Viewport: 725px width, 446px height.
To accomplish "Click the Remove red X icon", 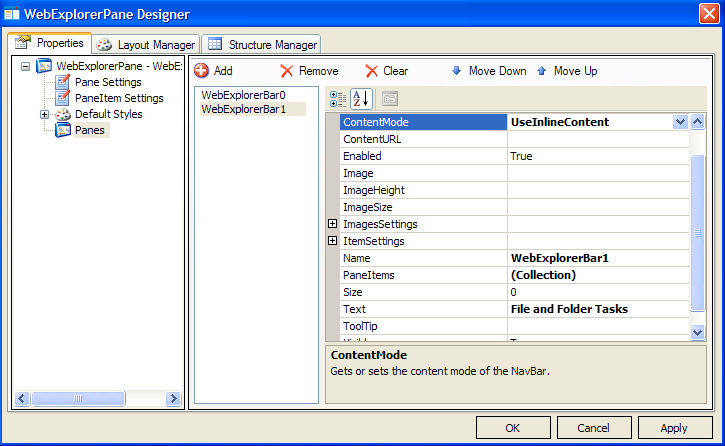I will (287, 71).
